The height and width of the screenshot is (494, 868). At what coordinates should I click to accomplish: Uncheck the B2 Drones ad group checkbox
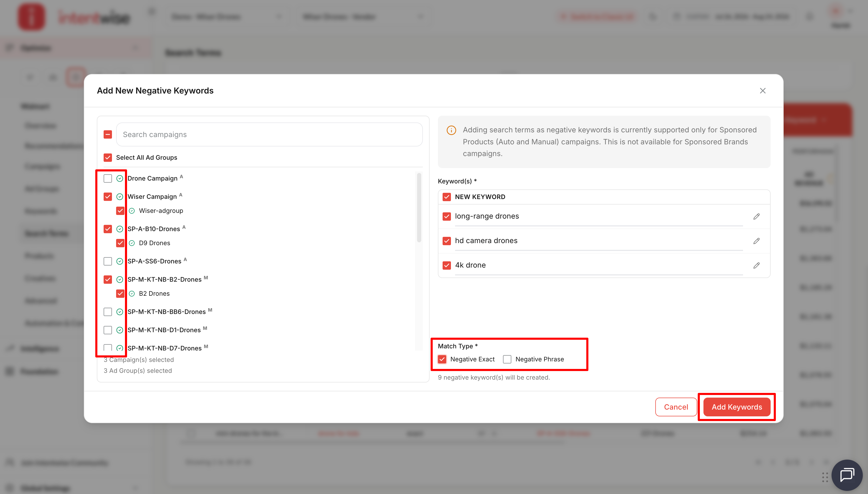(120, 294)
